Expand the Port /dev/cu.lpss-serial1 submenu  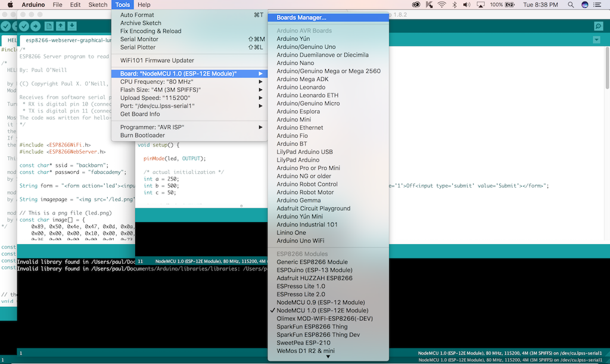click(x=189, y=106)
